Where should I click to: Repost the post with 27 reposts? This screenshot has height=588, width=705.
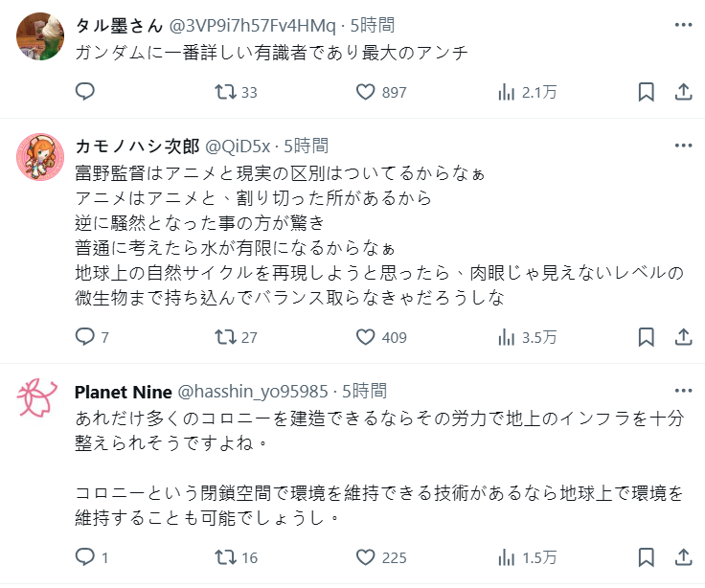point(225,337)
